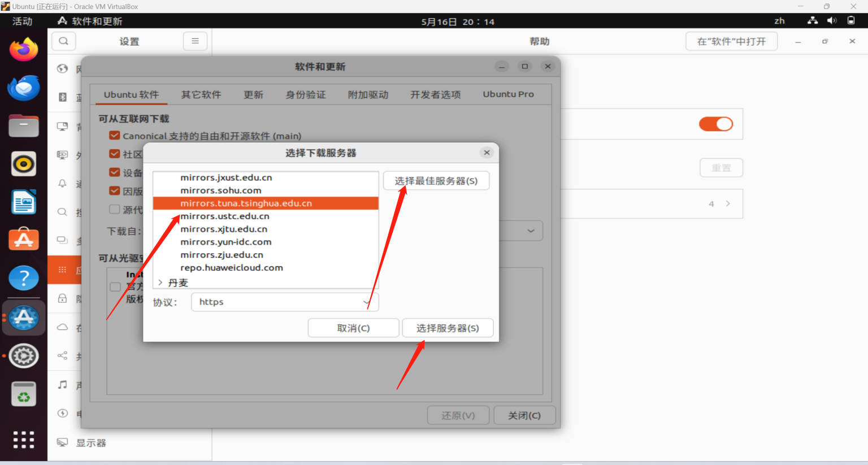The image size is (868, 465).
Task: Open the Trash in dock
Action: pyautogui.click(x=24, y=394)
